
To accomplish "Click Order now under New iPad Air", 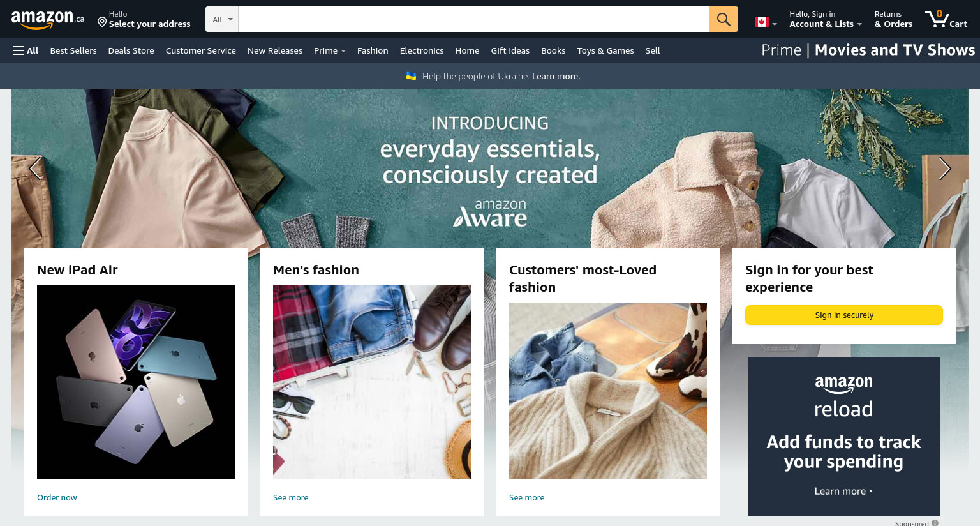I will click(x=57, y=497).
